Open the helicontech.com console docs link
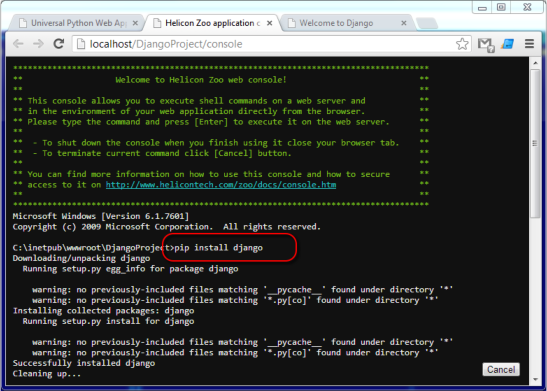 [221, 185]
